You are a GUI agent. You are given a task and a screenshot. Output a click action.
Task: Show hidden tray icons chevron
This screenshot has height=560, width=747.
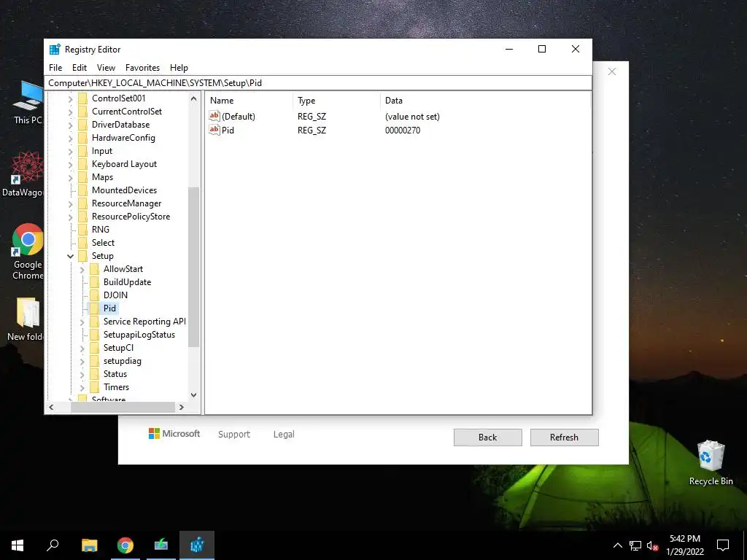tap(617, 545)
